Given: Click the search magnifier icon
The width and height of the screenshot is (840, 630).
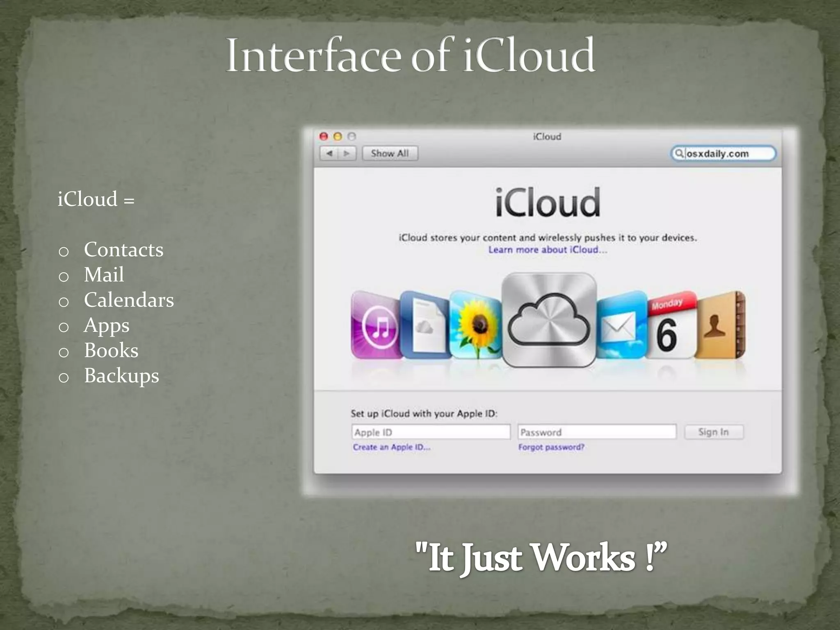Looking at the screenshot, I should coord(679,153).
